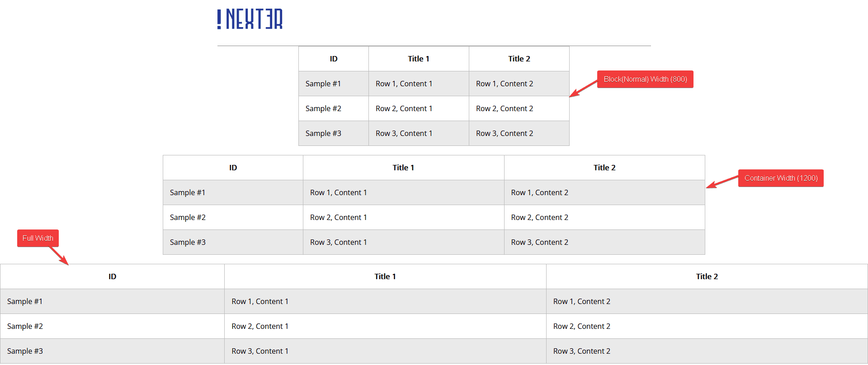Click Sample #3 cell in the narrowest table
Screen dimensions: 868x365
(334, 133)
